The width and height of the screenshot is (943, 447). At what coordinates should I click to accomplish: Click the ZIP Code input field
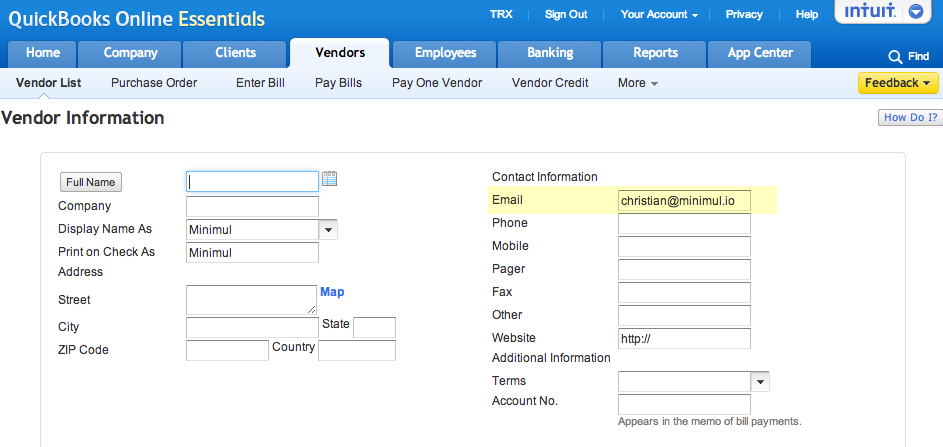[x=227, y=351]
